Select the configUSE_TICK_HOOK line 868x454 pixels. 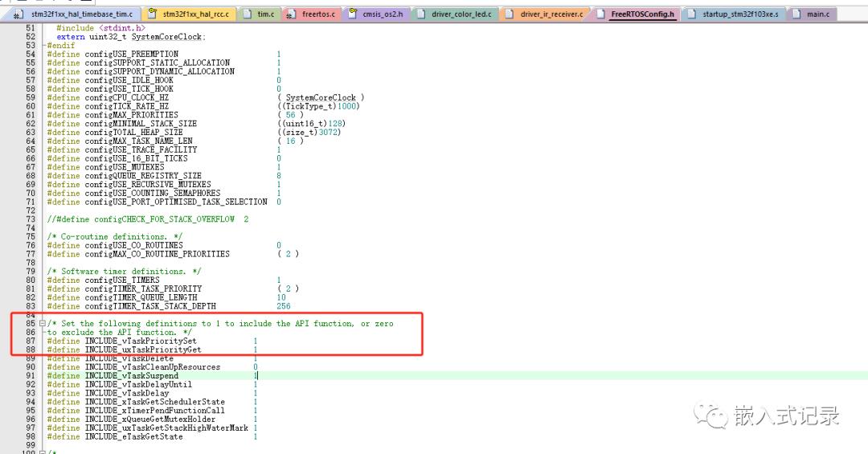point(164,89)
